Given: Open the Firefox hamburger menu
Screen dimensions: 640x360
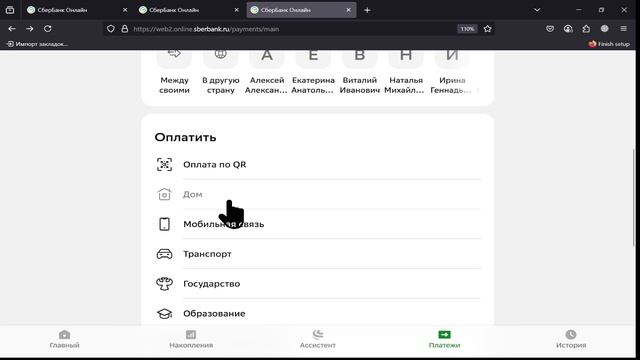Looking at the screenshot, I should point(623,29).
